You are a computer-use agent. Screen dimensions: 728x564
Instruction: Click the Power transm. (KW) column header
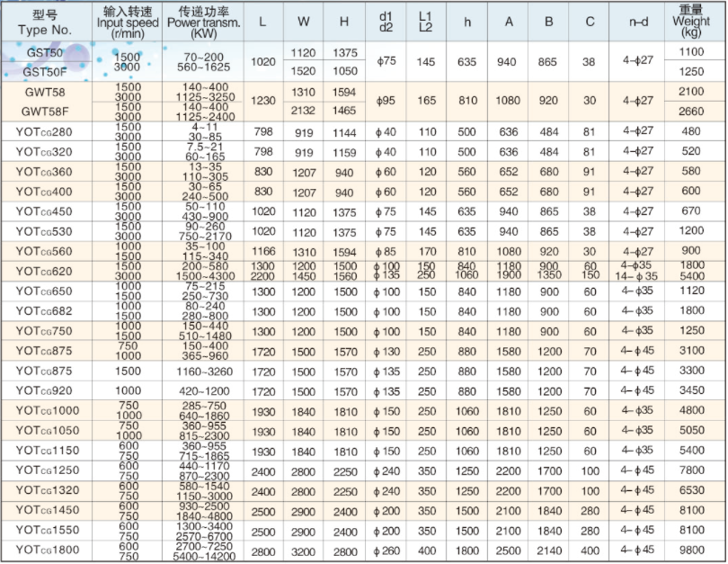203,22
